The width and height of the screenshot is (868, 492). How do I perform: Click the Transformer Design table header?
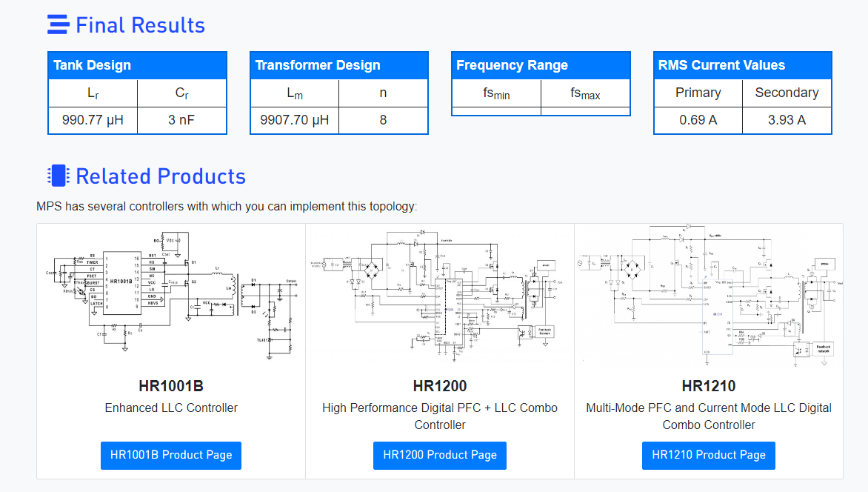[x=339, y=65]
